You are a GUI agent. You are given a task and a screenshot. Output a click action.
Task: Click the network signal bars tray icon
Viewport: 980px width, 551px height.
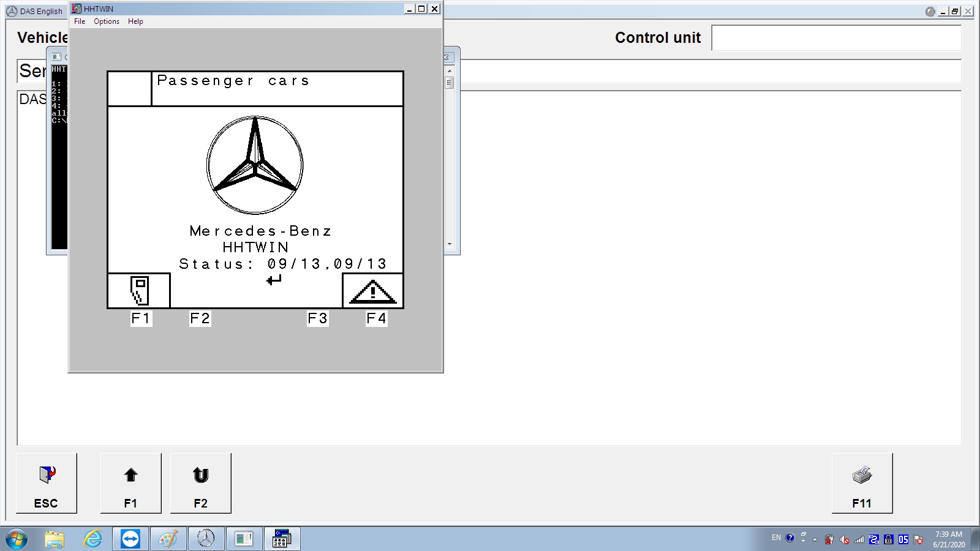(859, 539)
